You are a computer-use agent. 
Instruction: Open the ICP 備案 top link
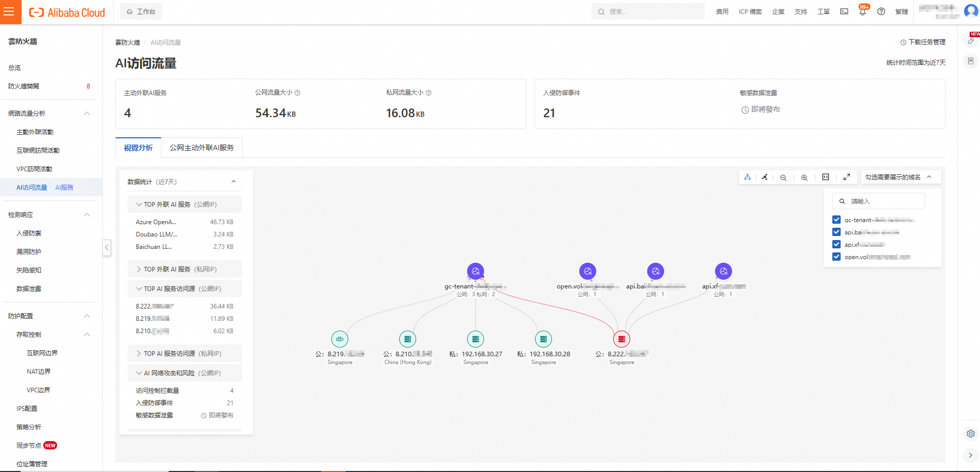point(750,11)
